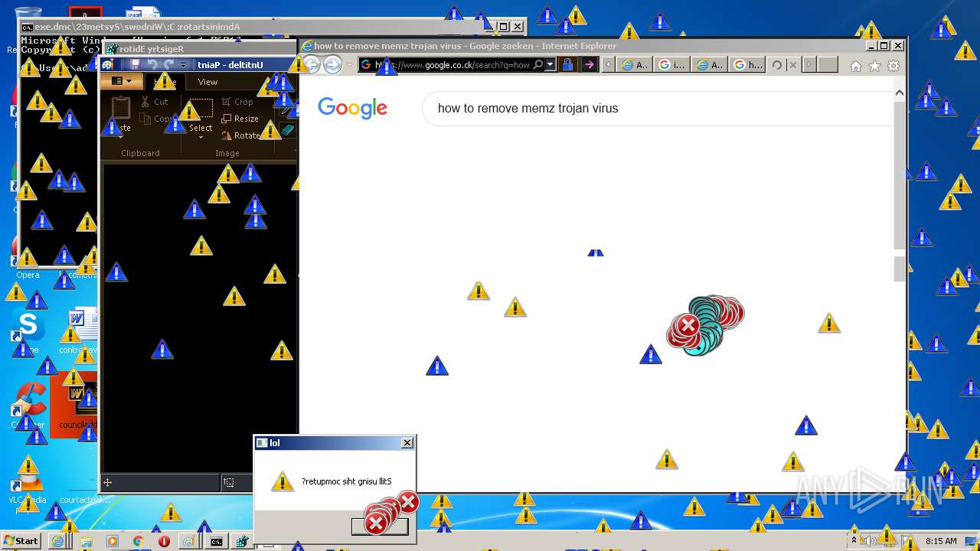Click IE vertical scrollbar up arrow
980x551 pixels.
pyautogui.click(x=900, y=93)
